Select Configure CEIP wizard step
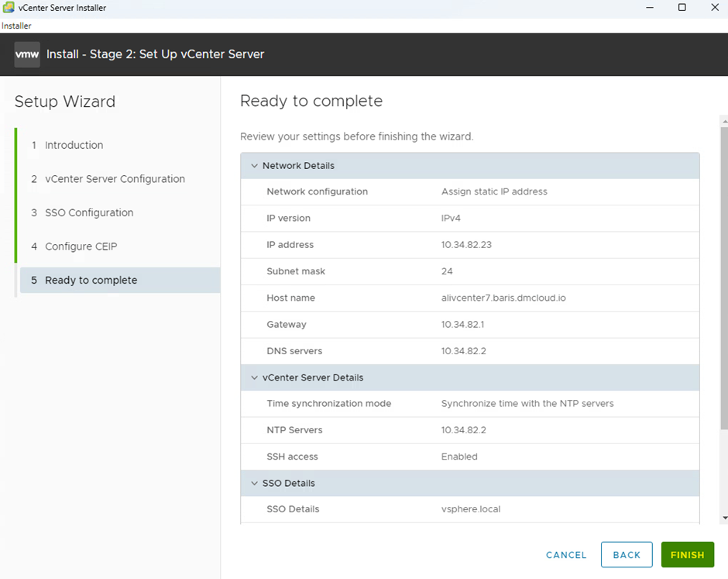Viewport: 728px width, 579px height. click(x=81, y=246)
